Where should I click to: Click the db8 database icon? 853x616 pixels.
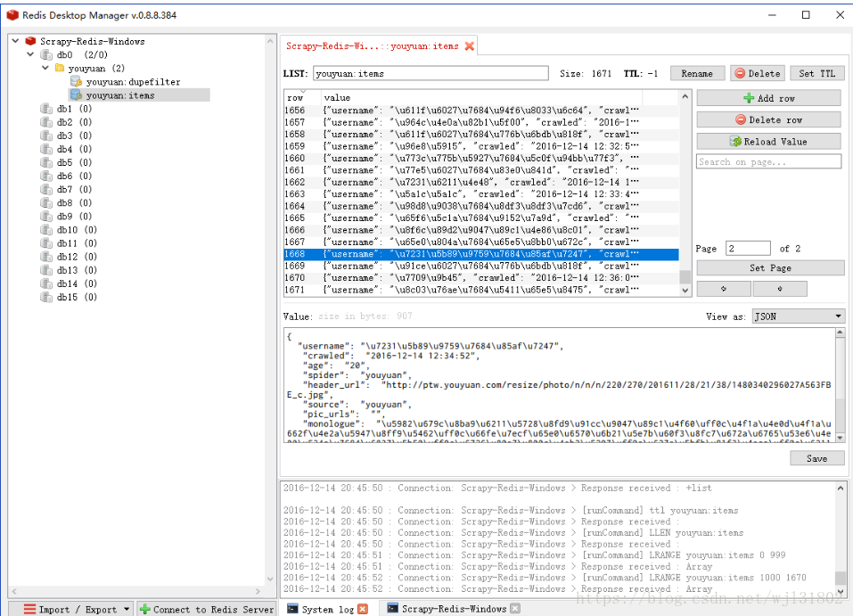[x=46, y=202]
